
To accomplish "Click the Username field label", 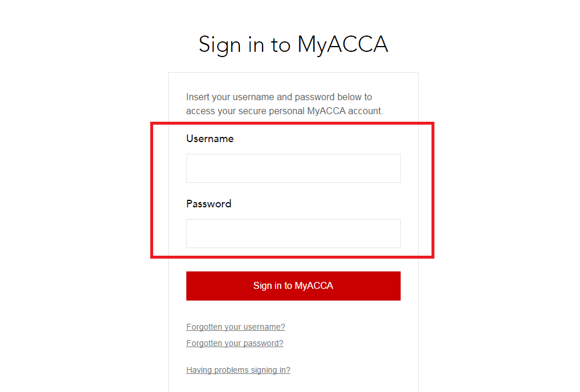I will pos(210,139).
